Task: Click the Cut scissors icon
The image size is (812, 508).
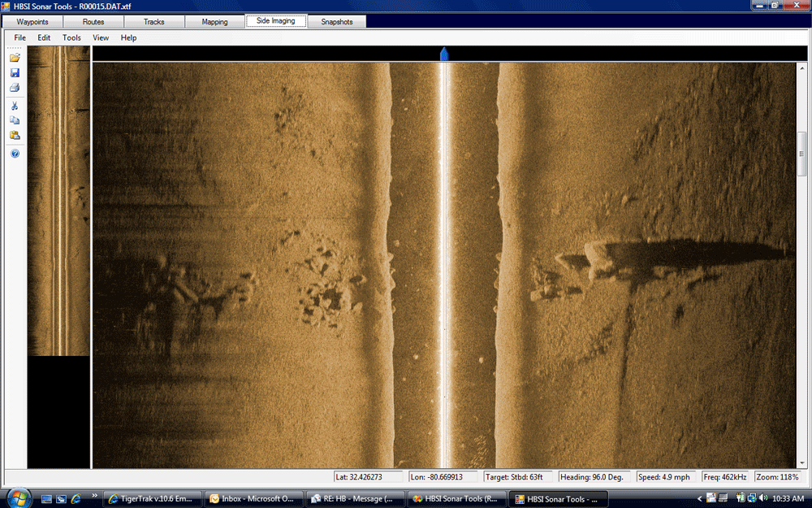Action: 15,106
